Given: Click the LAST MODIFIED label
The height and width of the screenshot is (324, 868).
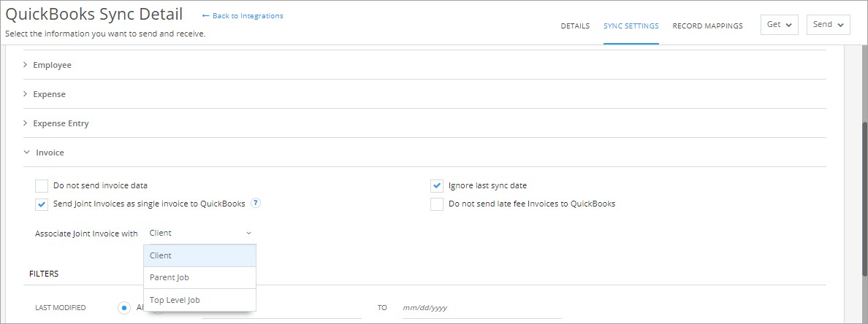Looking at the screenshot, I should (x=61, y=307).
